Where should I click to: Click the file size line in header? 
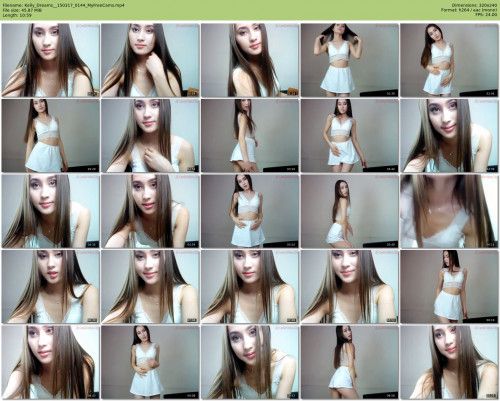pos(22,10)
